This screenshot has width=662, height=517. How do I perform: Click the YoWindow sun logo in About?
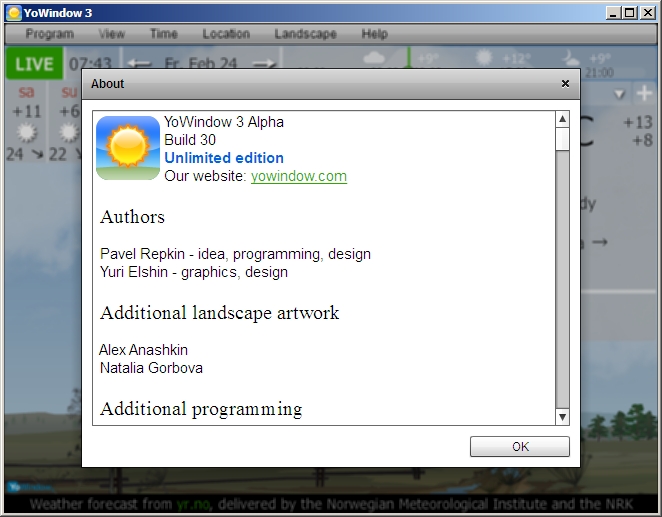(x=128, y=148)
